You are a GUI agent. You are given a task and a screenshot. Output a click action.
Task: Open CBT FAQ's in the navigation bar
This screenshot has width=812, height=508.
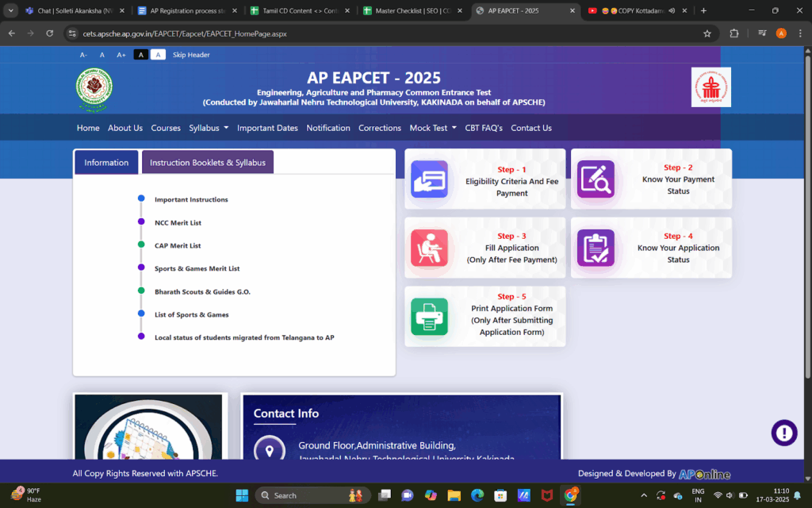pos(484,128)
